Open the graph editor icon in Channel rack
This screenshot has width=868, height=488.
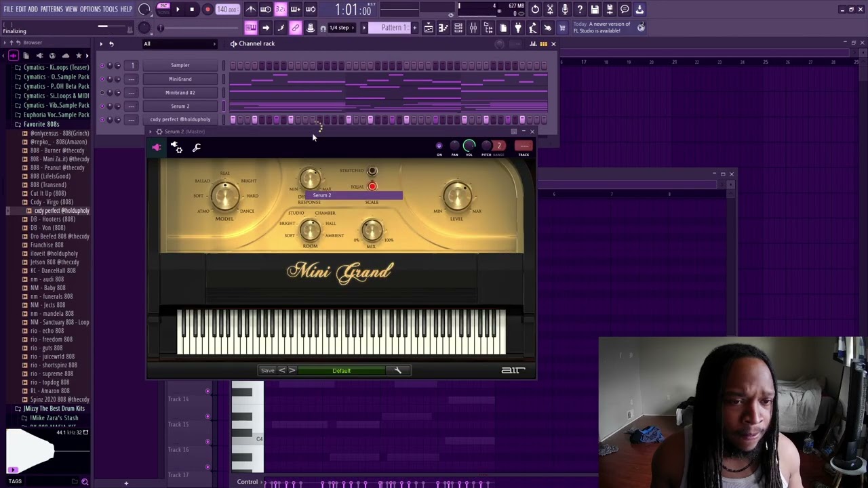[x=533, y=44]
